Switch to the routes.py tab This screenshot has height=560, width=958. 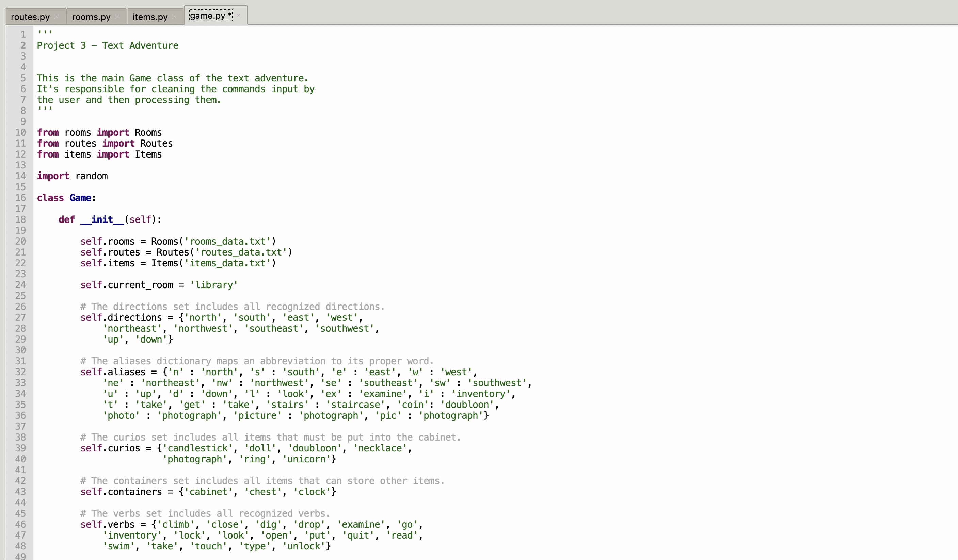[x=30, y=16]
